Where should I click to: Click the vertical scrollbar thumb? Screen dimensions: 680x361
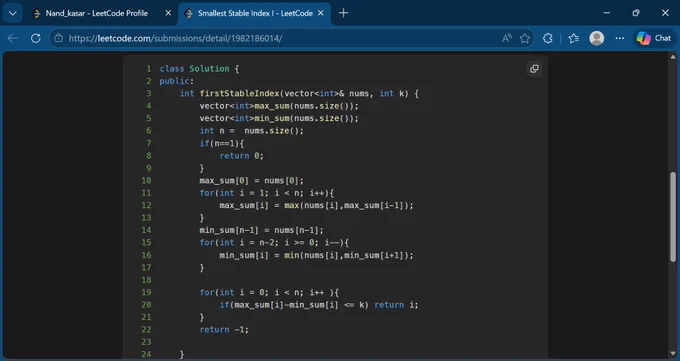point(673,217)
